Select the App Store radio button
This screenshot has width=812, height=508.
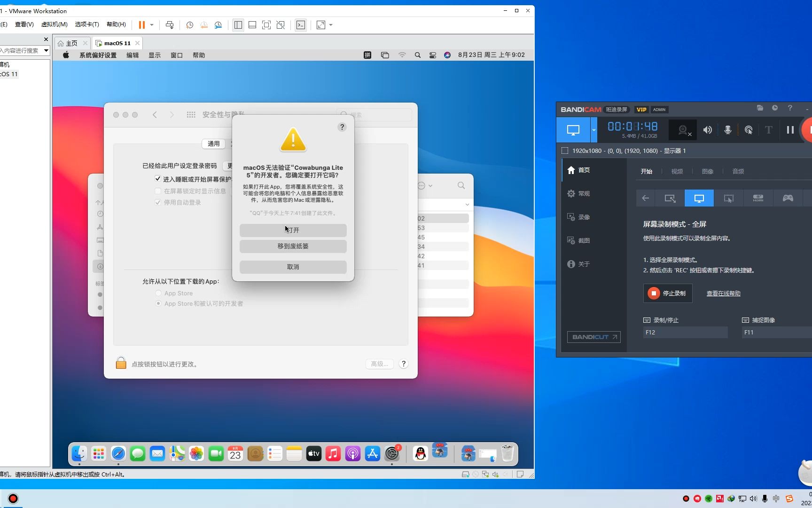tap(158, 293)
